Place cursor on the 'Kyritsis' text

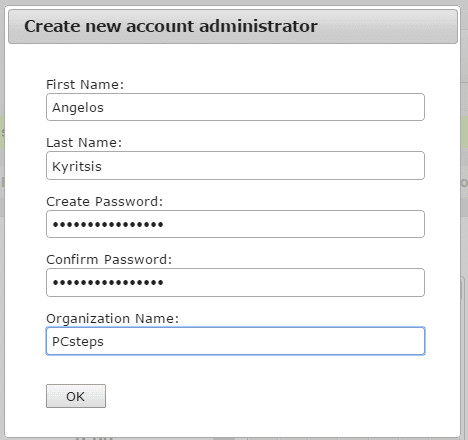pyautogui.click(x=77, y=166)
